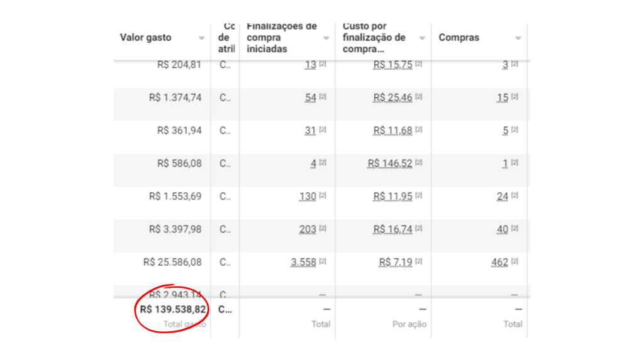Open the Finalizações de compra iniciadas dropdown arrow
Viewport: 644px width, 362px height.
click(x=326, y=38)
